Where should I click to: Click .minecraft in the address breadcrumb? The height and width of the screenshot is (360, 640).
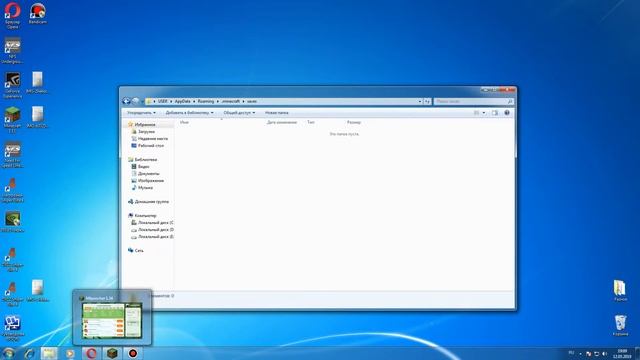[231, 101]
